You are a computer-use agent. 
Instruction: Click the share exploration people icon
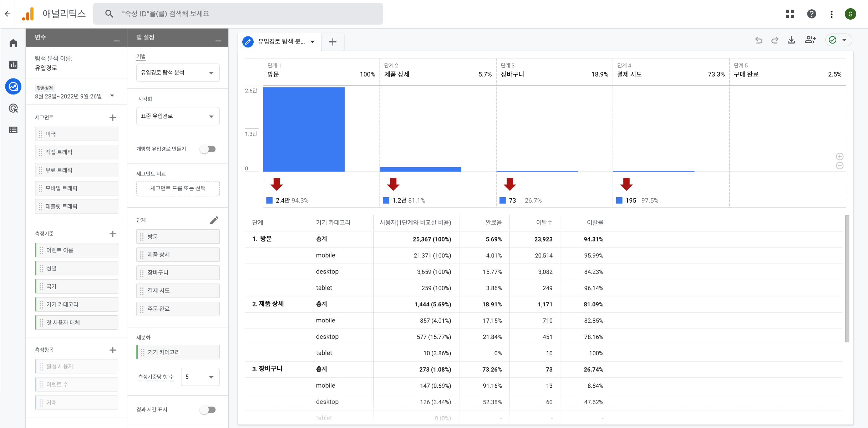click(x=810, y=40)
